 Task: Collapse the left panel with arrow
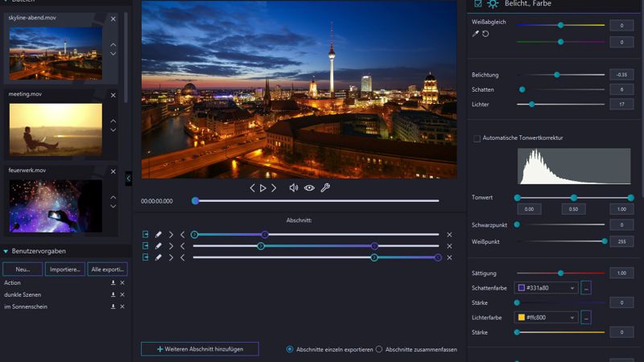[x=128, y=179]
